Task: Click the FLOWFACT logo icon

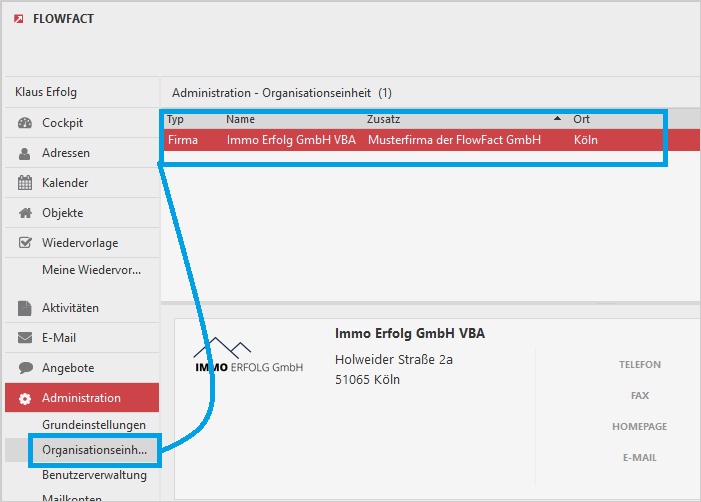Action: 18,18
